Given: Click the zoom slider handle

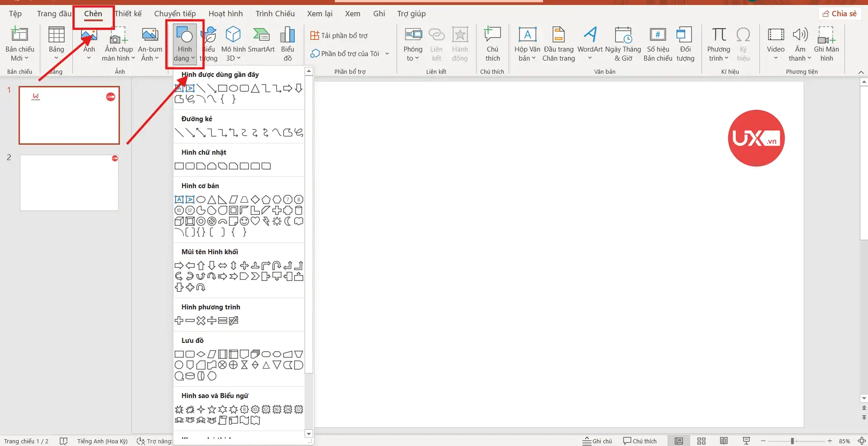Looking at the screenshot, I should click(x=792, y=441).
